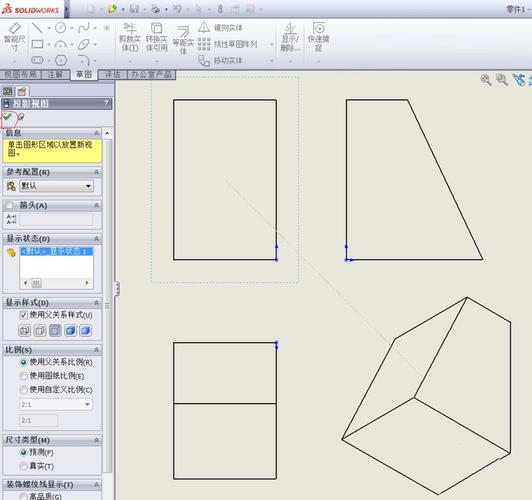The width and height of the screenshot is (532, 500).
Task: Click the Convert Entities tool
Action: point(156,37)
